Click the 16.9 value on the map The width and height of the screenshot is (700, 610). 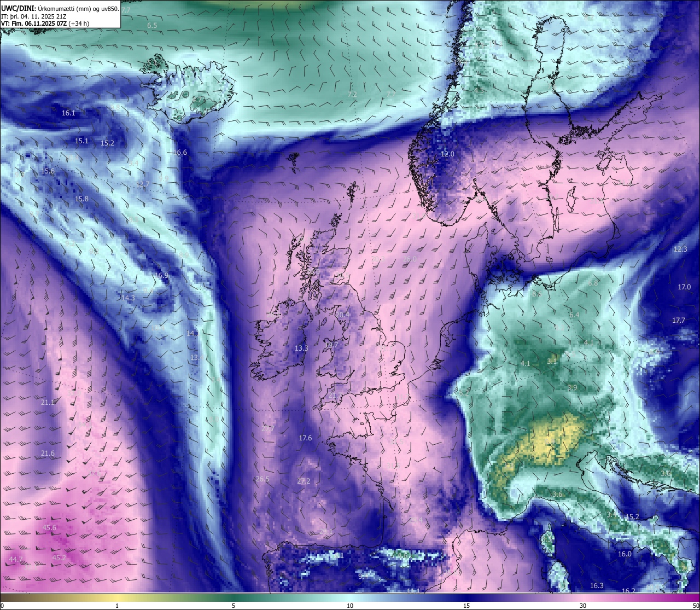click(x=161, y=276)
